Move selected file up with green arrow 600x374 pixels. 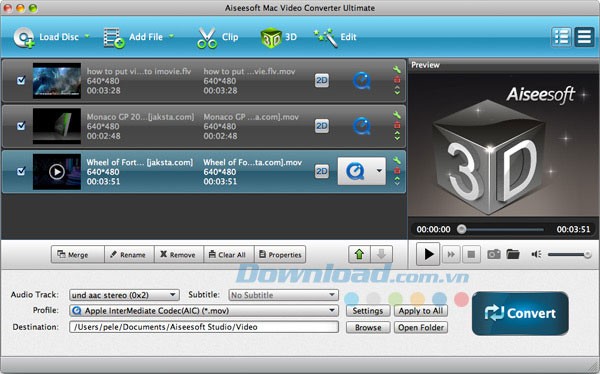click(x=359, y=254)
